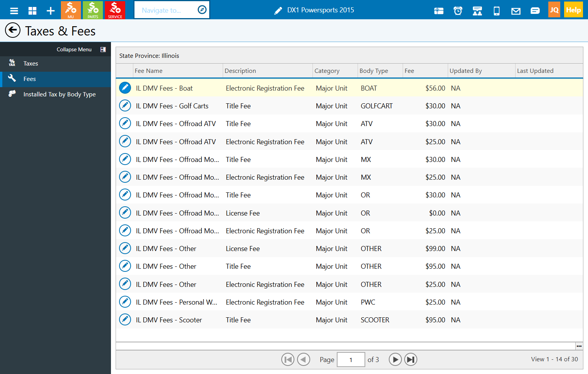
Task: Go to the next page of fees
Action: pyautogui.click(x=395, y=359)
